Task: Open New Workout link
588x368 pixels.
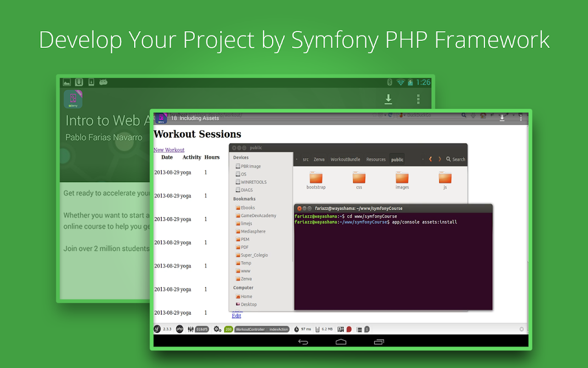Action: click(x=169, y=150)
